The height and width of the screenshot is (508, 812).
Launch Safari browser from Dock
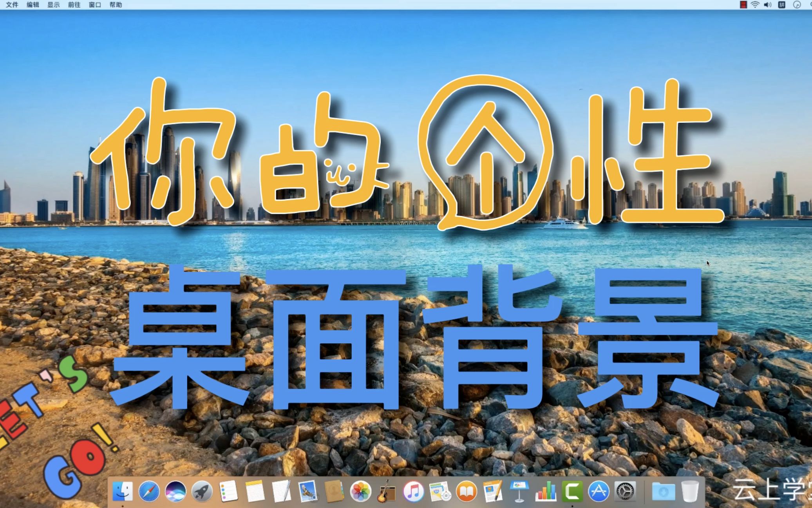[x=149, y=492]
